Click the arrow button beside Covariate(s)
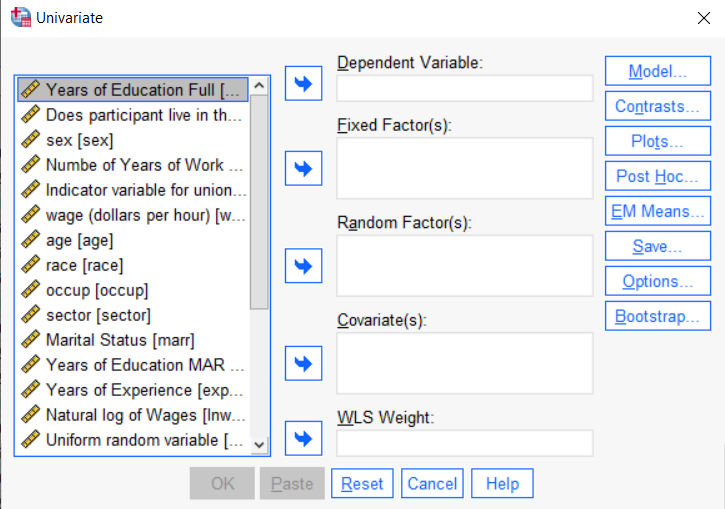 303,363
